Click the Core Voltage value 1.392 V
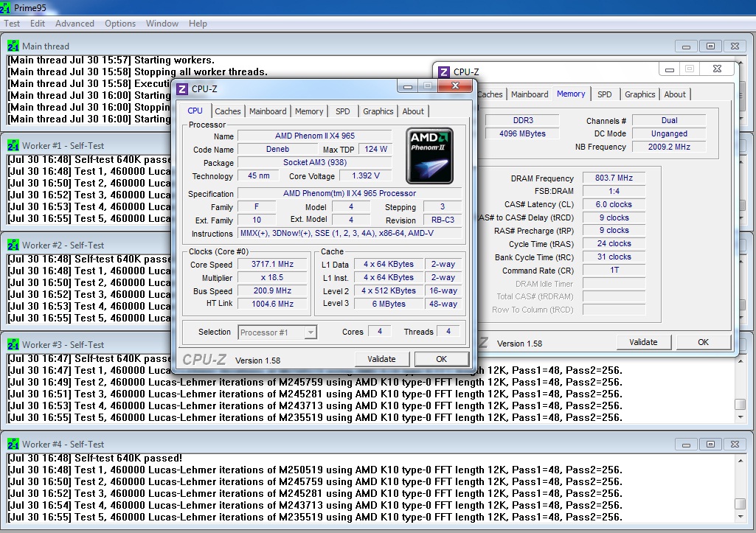 tap(366, 176)
